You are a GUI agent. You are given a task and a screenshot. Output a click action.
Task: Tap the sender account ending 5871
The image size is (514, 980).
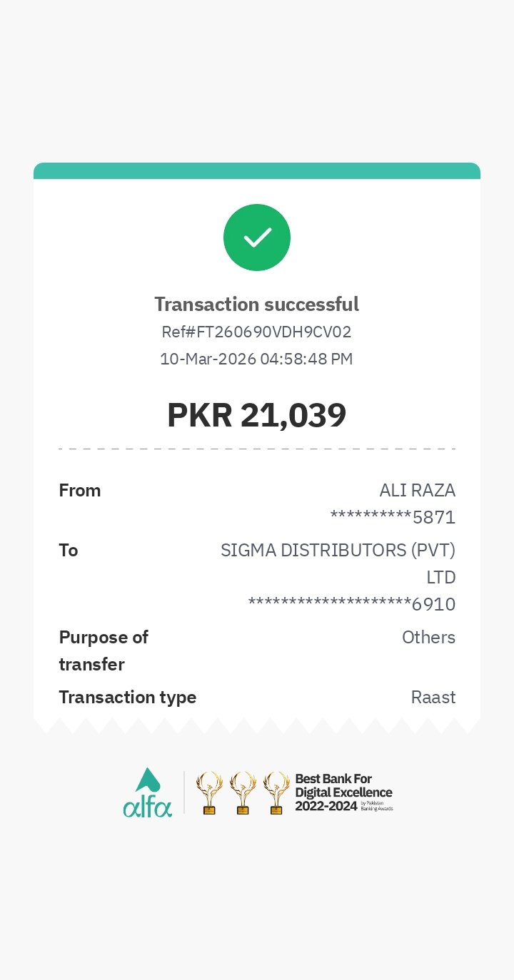pyautogui.click(x=393, y=517)
